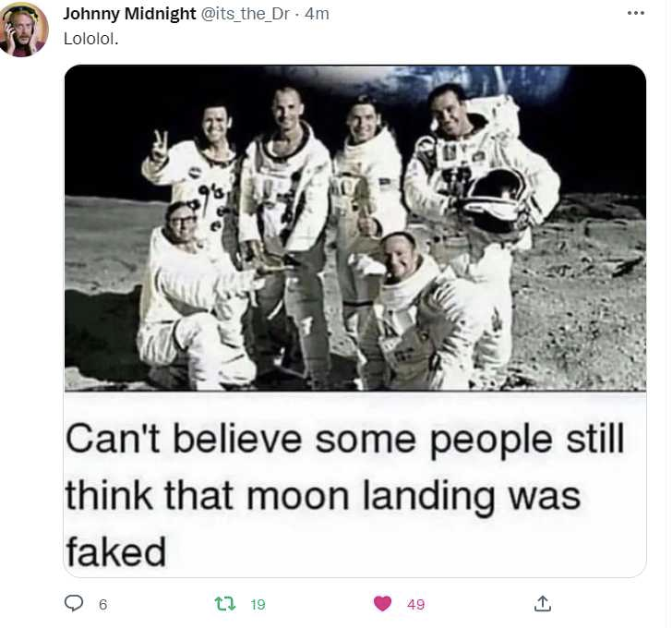The height and width of the screenshot is (628, 672).
Task: Click the retweet count 19
Action: (x=258, y=604)
